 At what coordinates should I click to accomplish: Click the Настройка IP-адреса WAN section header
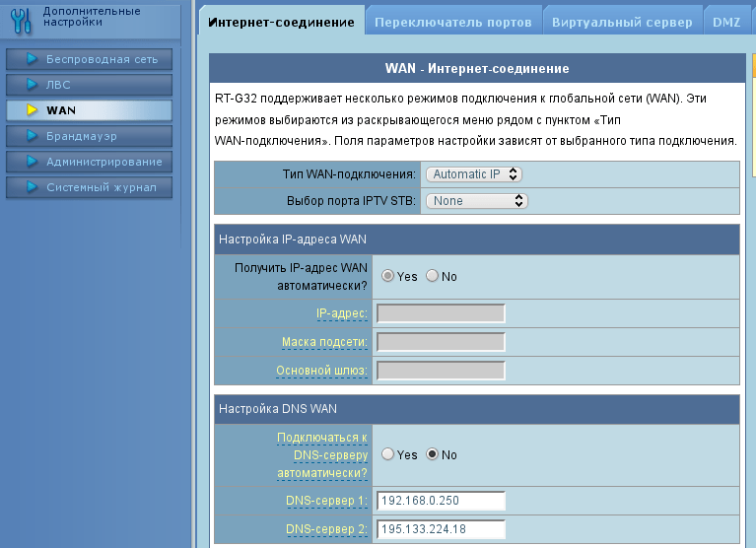coord(477,240)
